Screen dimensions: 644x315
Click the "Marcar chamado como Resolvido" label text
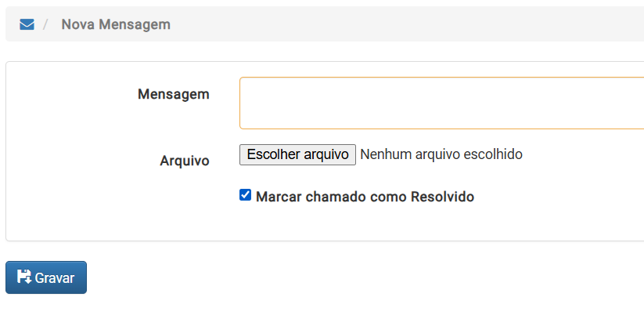[x=365, y=197]
